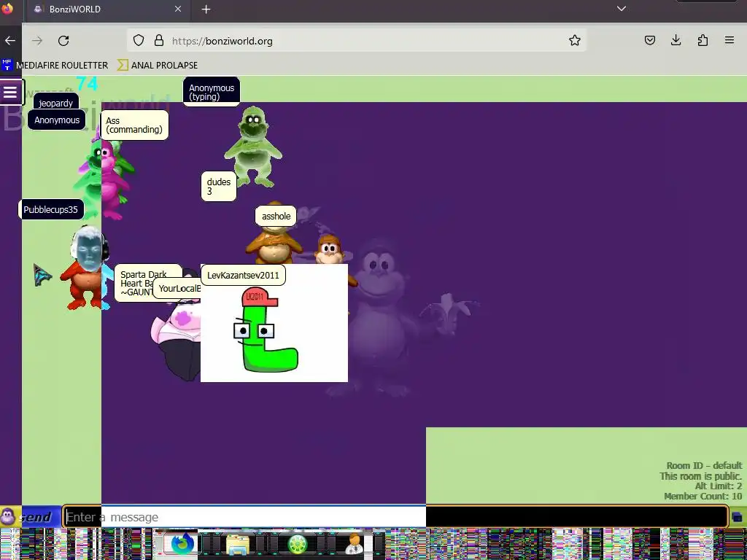Screen dimensions: 747x560
Task: Click the 'Alt Limit: 2' text
Action: 718,486
